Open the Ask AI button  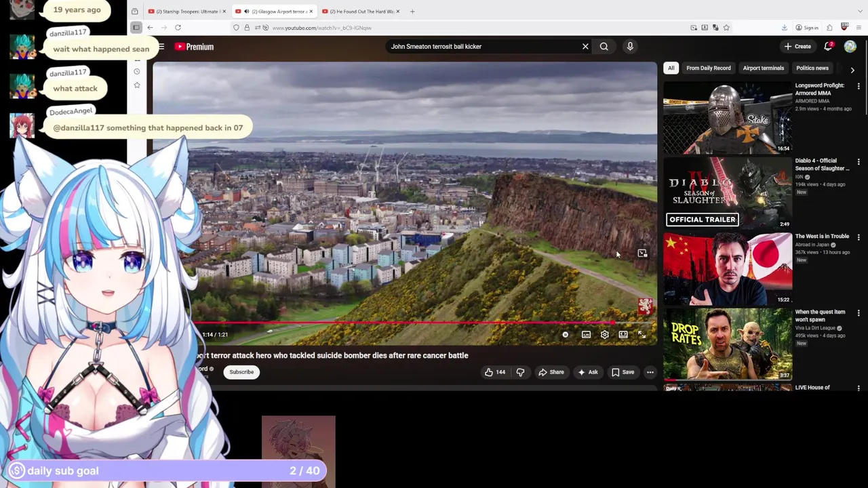coord(587,372)
